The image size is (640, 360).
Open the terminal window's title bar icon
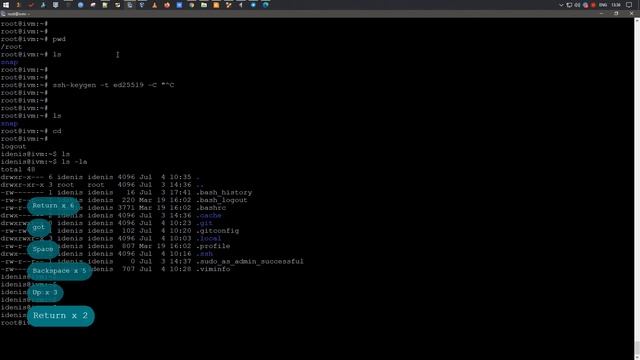(3, 14)
